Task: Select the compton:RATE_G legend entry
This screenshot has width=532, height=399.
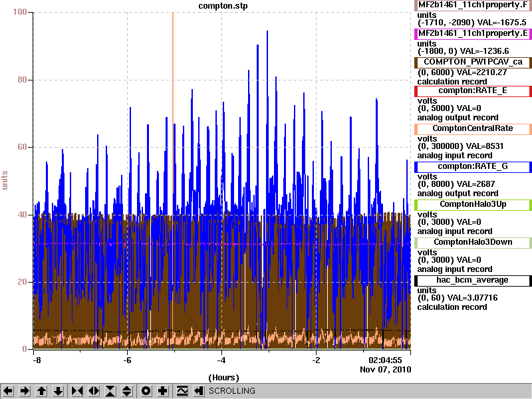Action: tap(473, 167)
